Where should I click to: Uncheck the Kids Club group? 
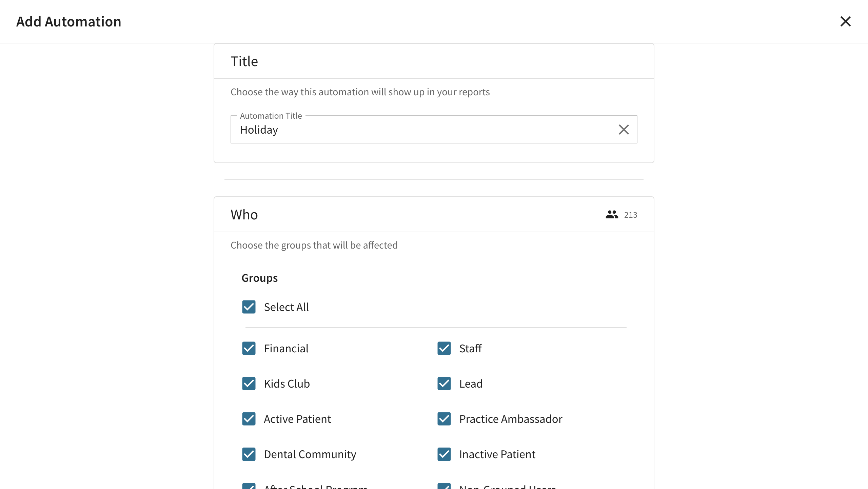(x=249, y=384)
